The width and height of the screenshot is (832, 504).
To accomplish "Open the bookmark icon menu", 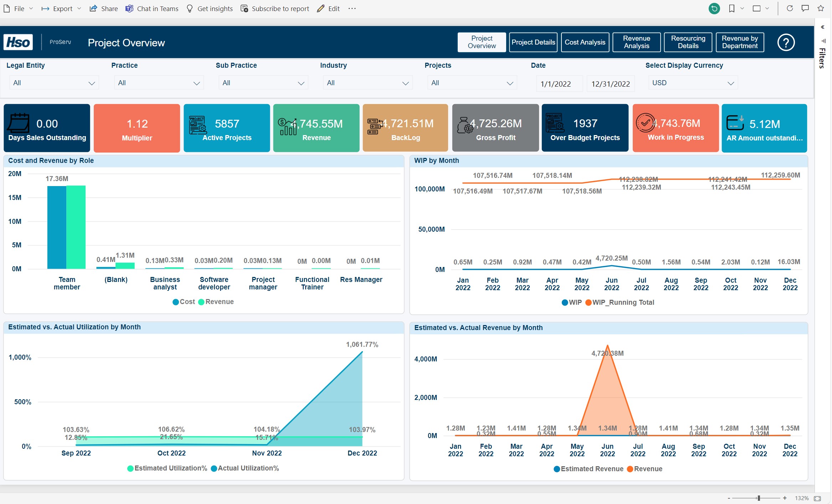I will [x=732, y=8].
